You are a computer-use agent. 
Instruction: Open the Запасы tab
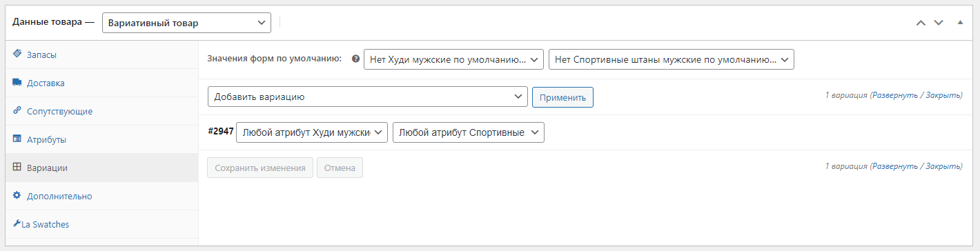(x=101, y=54)
